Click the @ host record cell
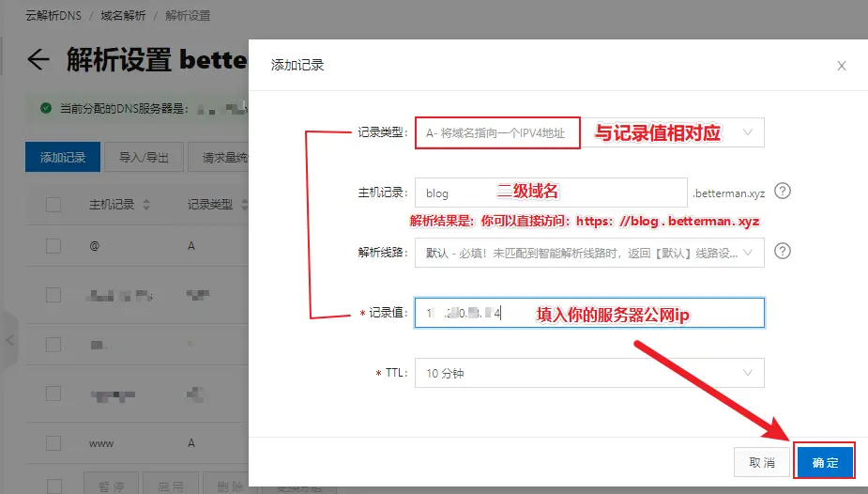 94,246
